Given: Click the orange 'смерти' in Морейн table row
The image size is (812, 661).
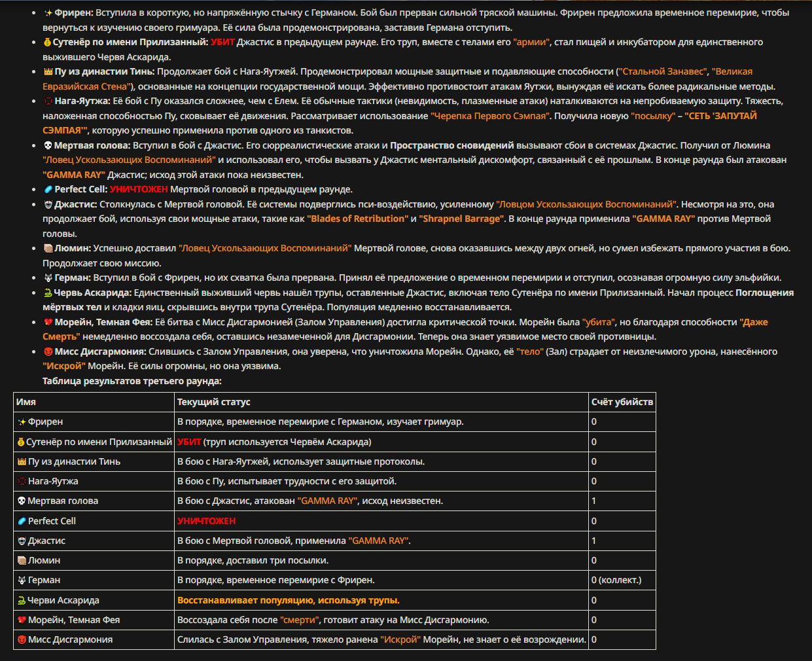Looking at the screenshot, I should (300, 620).
